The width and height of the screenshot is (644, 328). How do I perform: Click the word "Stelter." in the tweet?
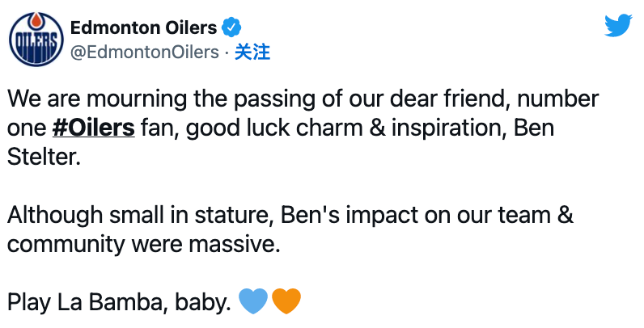click(x=44, y=158)
